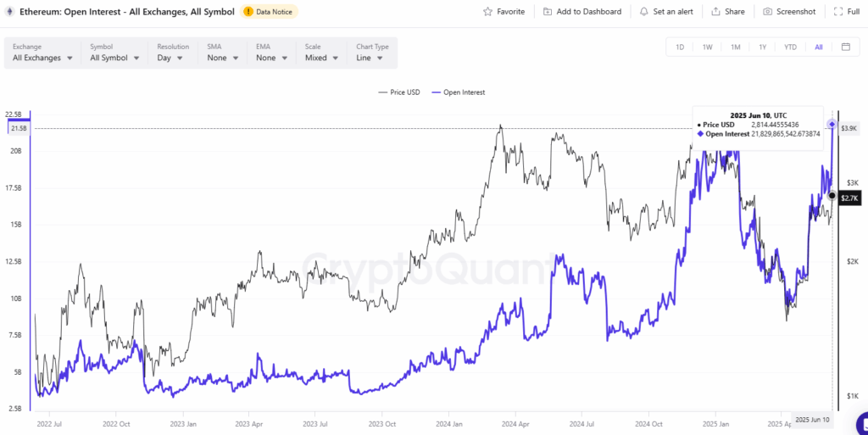The image size is (868, 435).
Task: Toggle the Price USD legend series
Action: pos(403,92)
